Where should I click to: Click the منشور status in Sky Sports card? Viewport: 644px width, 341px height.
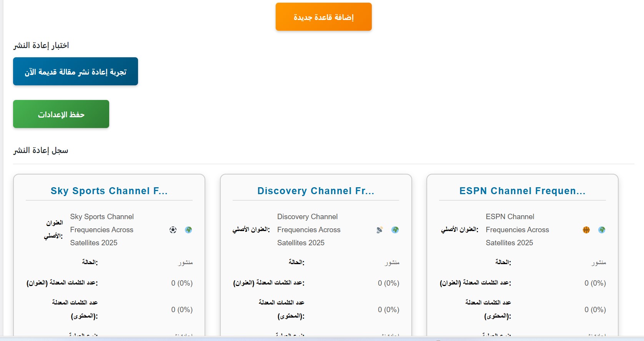(185, 263)
